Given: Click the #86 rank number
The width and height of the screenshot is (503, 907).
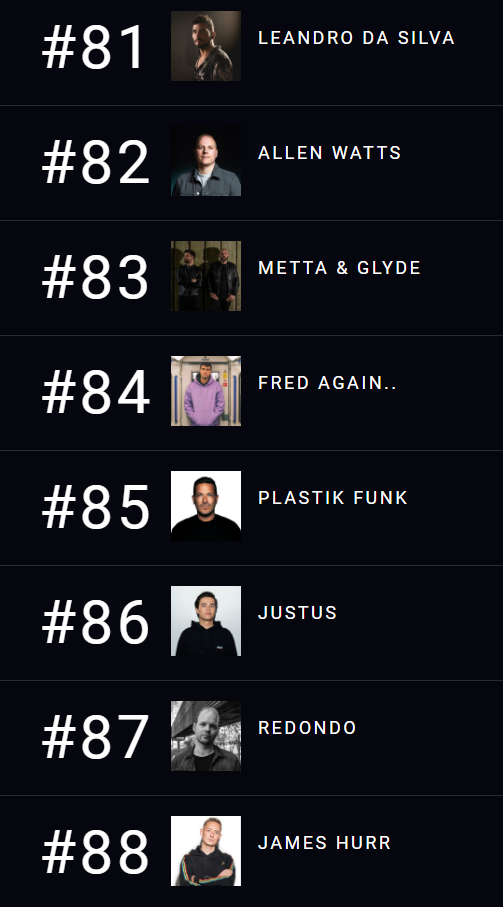Looking at the screenshot, I should [x=96, y=622].
